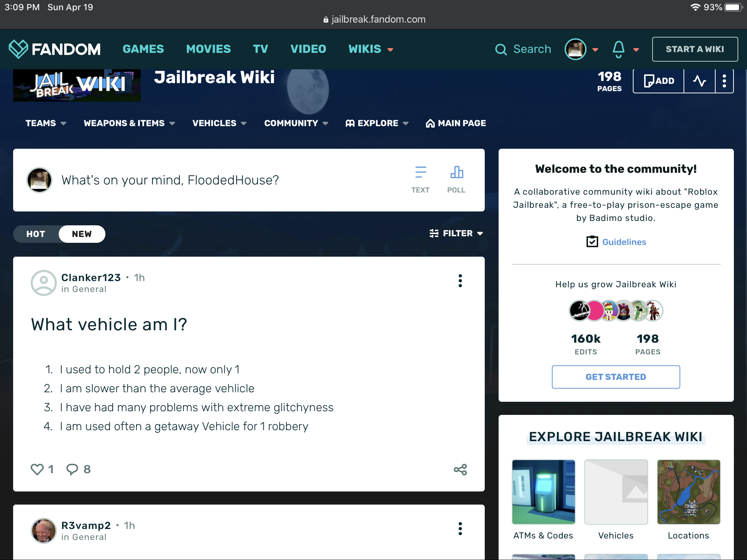Click the share icon on Clanker123 post
Screen dimensions: 747x560
pos(461,470)
